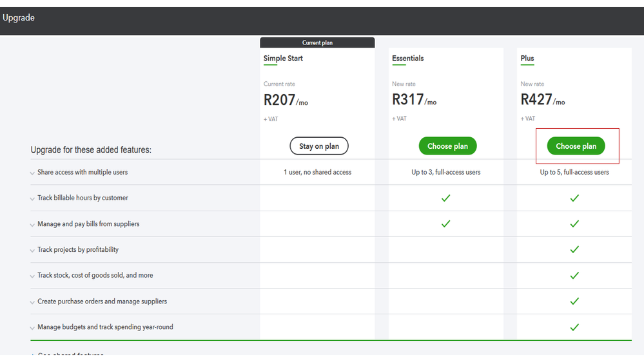
Task: Expand Create purchase orders and manage suppliers
Action: coord(33,302)
